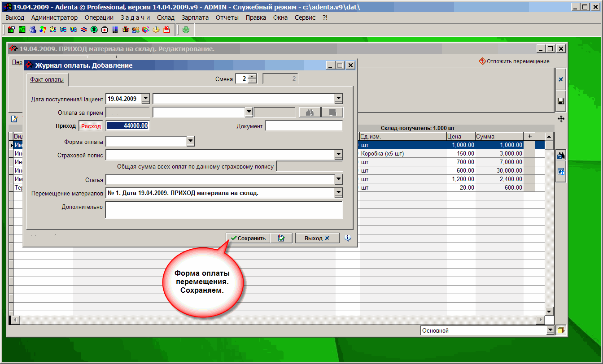Image resolution: width=603 pixels, height=364 pixels.
Task: Toggle the red Расход expense button
Action: click(x=91, y=126)
